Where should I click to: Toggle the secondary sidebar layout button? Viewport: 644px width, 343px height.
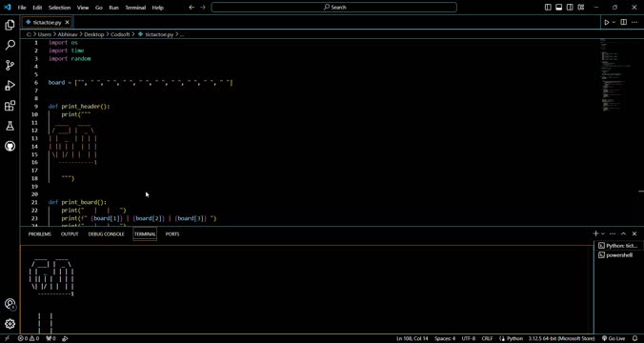[570, 7]
